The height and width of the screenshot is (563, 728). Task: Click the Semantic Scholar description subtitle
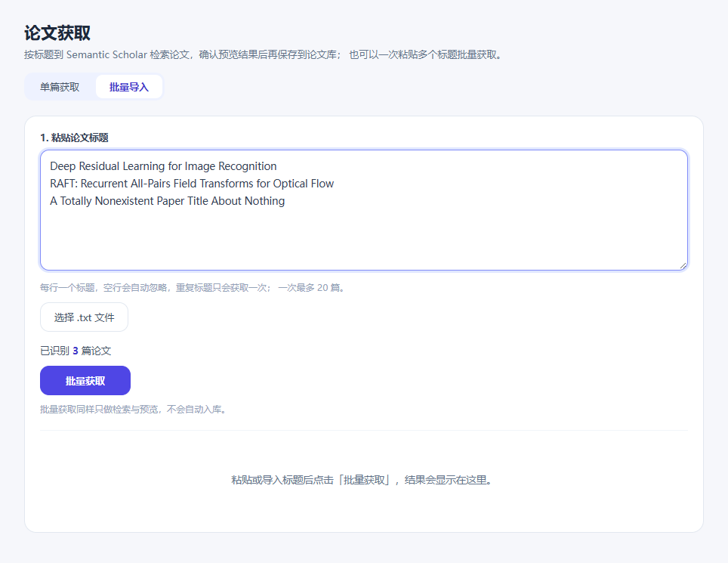(264, 55)
